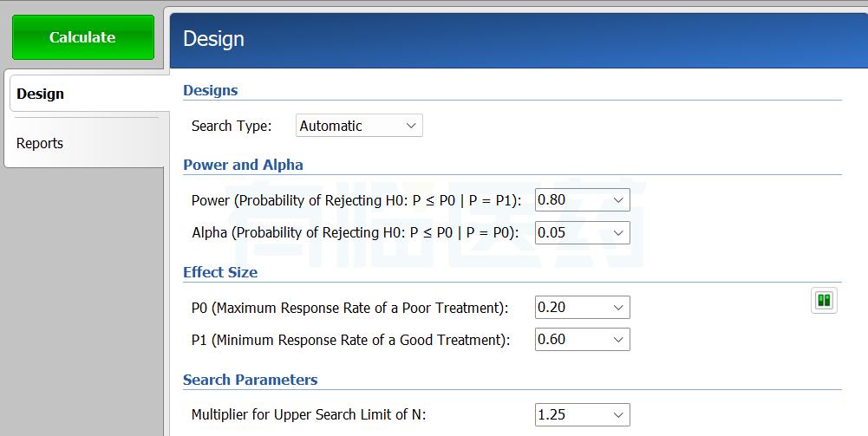Click the Search Parameters section heading

click(251, 380)
